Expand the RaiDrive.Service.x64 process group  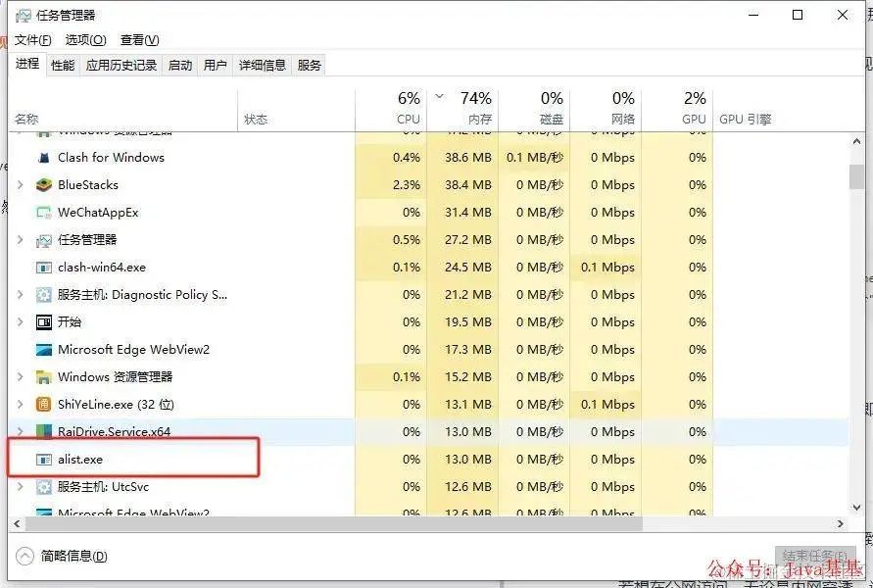[x=20, y=431]
